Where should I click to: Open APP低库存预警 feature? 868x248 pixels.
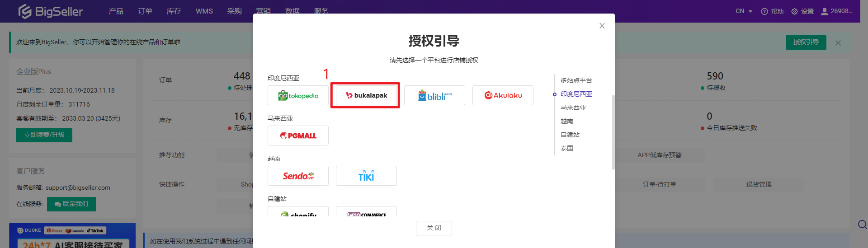(660, 155)
